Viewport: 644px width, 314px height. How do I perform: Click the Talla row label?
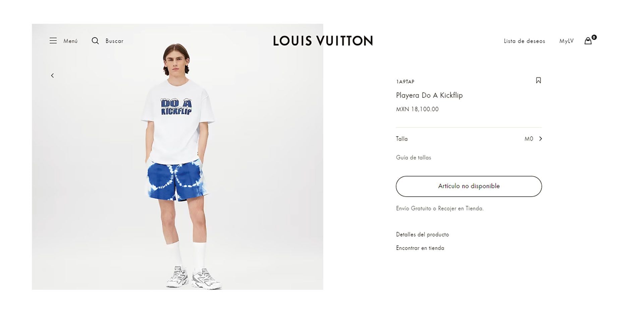tap(401, 139)
